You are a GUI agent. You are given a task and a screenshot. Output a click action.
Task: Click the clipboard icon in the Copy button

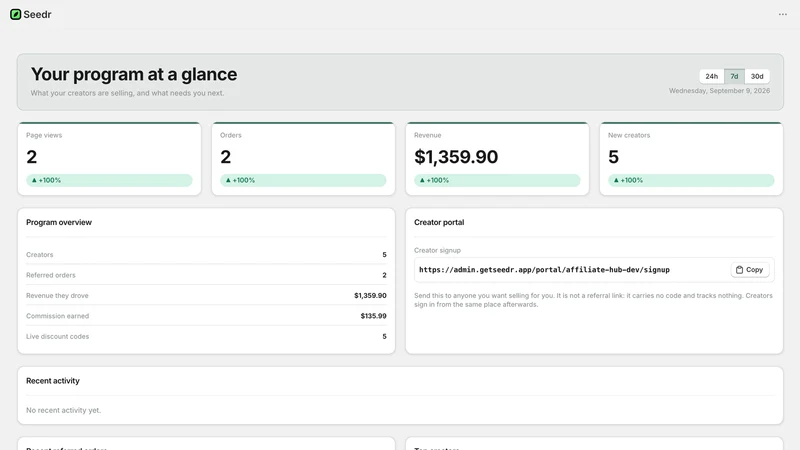739,270
